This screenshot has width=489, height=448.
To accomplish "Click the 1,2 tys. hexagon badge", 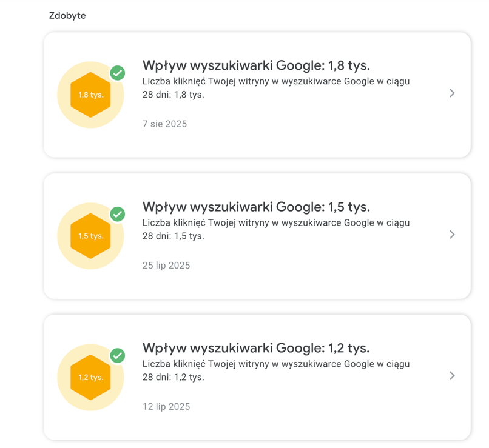I will [90, 378].
